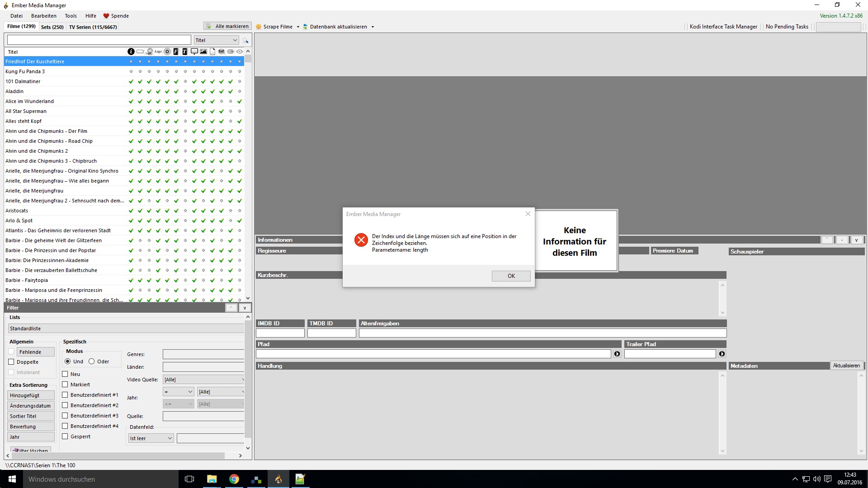Click the movie list vertical scrollbar
The height and width of the screenshot is (488, 868).
248,174
